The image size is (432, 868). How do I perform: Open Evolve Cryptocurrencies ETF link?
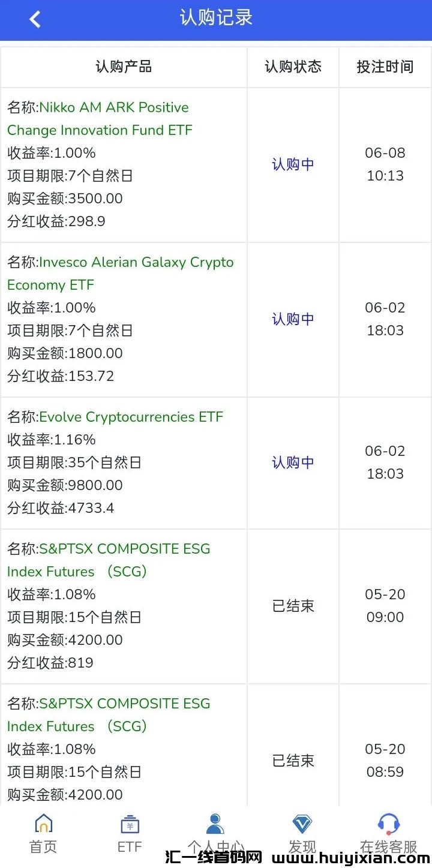131,417
